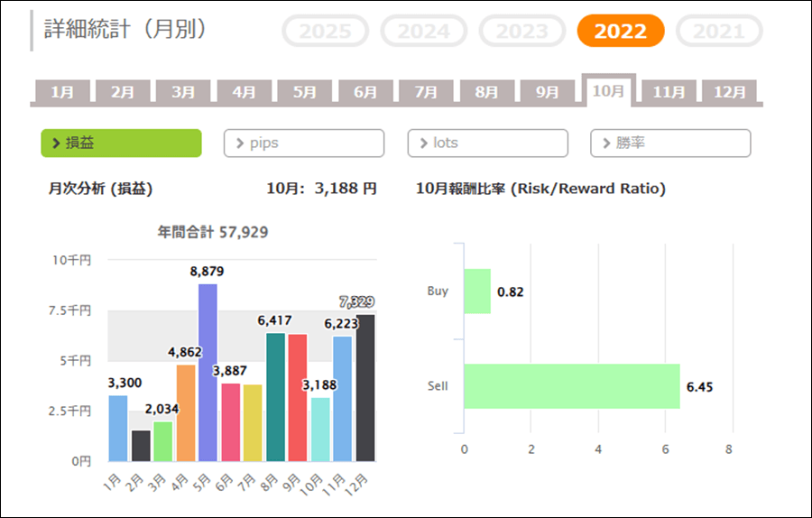Select the green 損益 metric button
Image resolution: width=812 pixels, height=518 pixels.
click(121, 143)
